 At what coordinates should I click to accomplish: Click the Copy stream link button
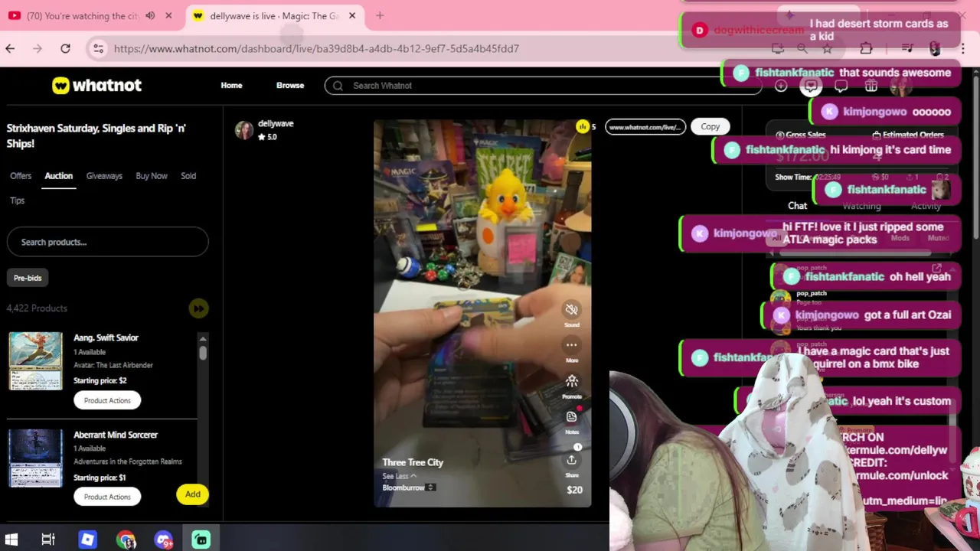710,126
